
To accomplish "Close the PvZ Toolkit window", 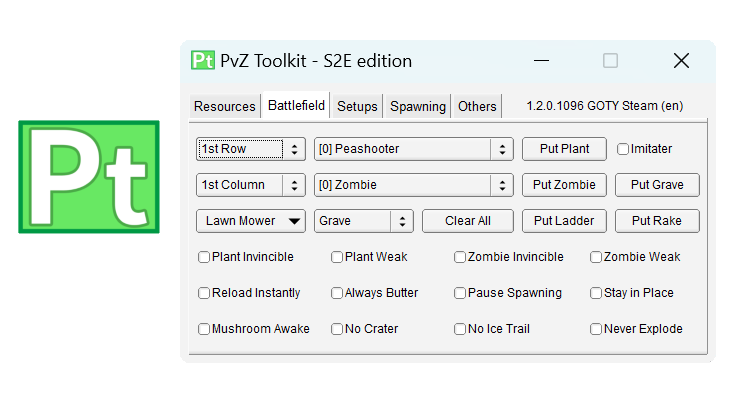I will pyautogui.click(x=681, y=60).
